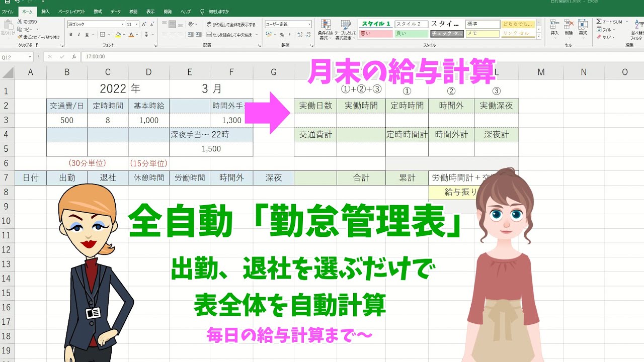Toggle Bold formatting
The image size is (644, 362).
(71, 35)
